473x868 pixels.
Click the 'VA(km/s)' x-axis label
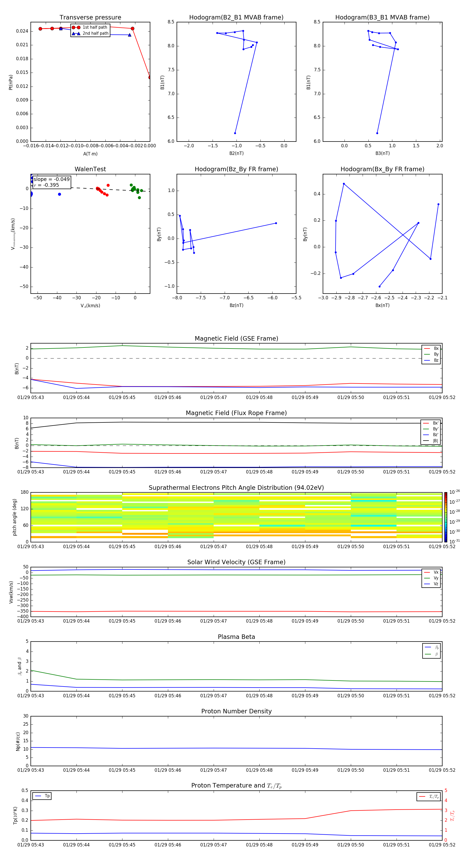tap(90, 306)
